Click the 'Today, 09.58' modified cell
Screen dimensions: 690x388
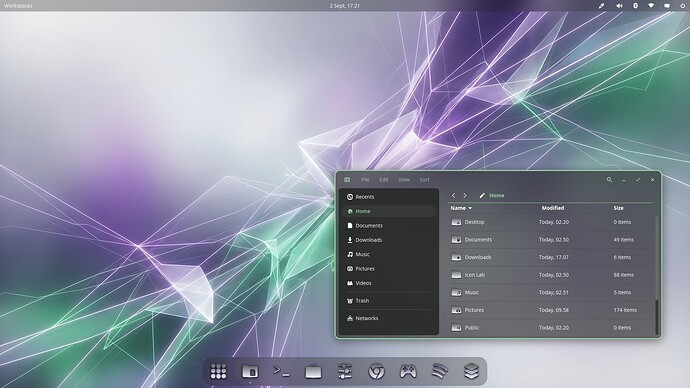[554, 310]
